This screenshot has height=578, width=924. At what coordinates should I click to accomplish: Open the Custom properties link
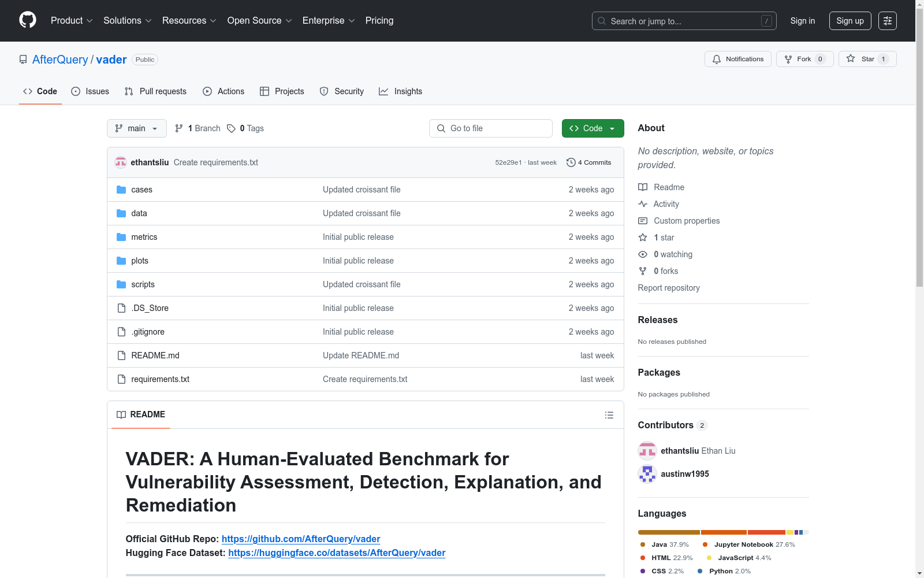(x=687, y=221)
